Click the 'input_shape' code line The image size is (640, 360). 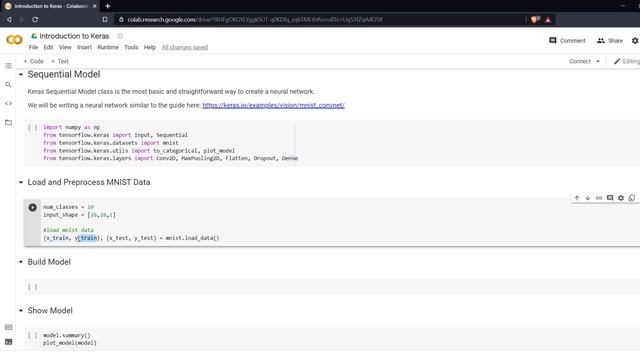point(79,215)
